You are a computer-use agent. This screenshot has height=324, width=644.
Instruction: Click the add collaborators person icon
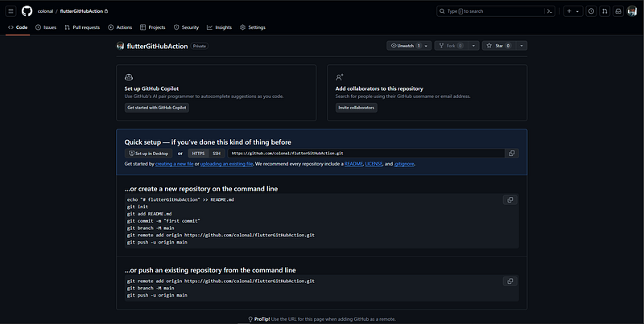coord(339,77)
